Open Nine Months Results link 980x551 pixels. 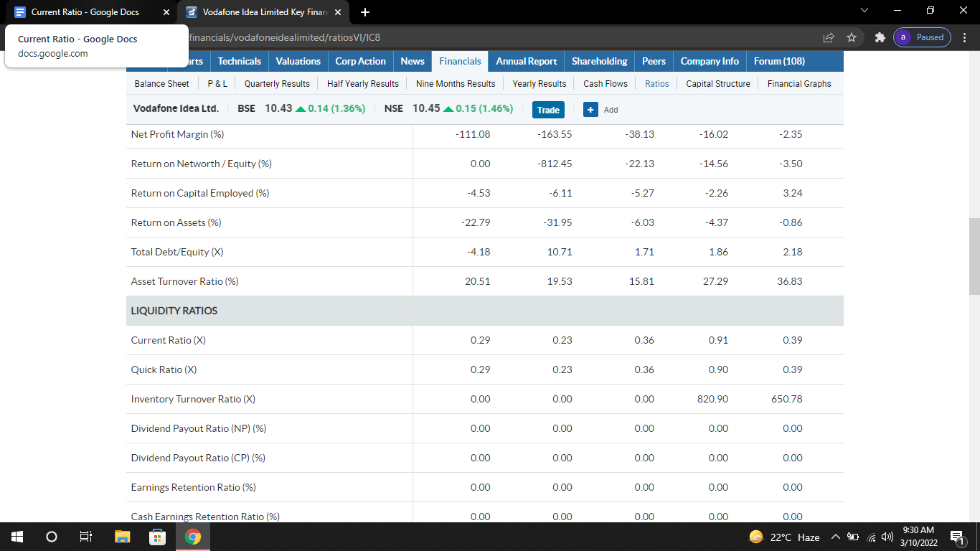pyautogui.click(x=456, y=84)
